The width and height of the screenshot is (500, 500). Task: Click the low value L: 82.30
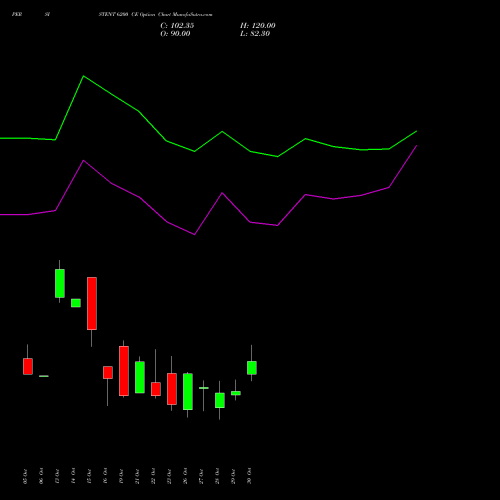point(255,34)
